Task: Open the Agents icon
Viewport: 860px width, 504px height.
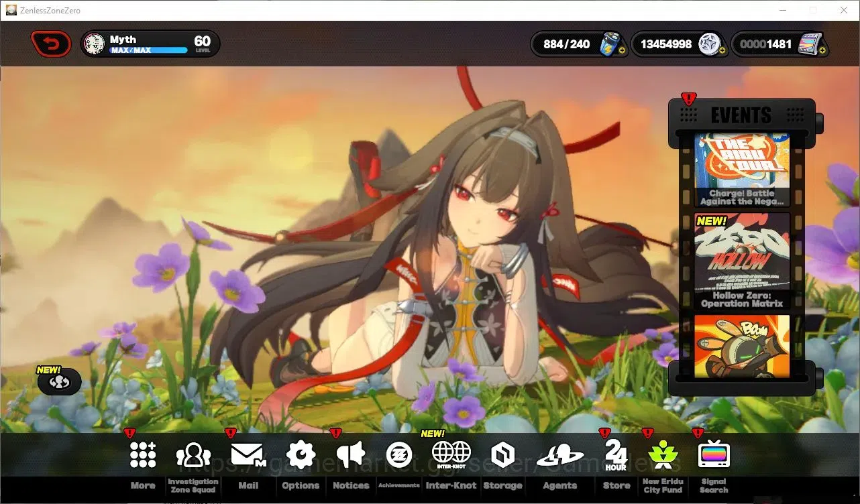Action: point(559,456)
